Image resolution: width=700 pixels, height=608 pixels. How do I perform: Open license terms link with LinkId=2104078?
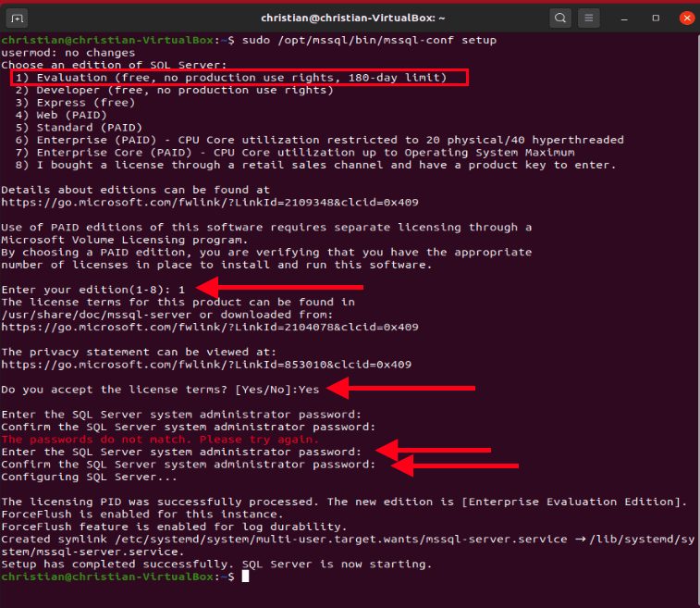(x=209, y=328)
